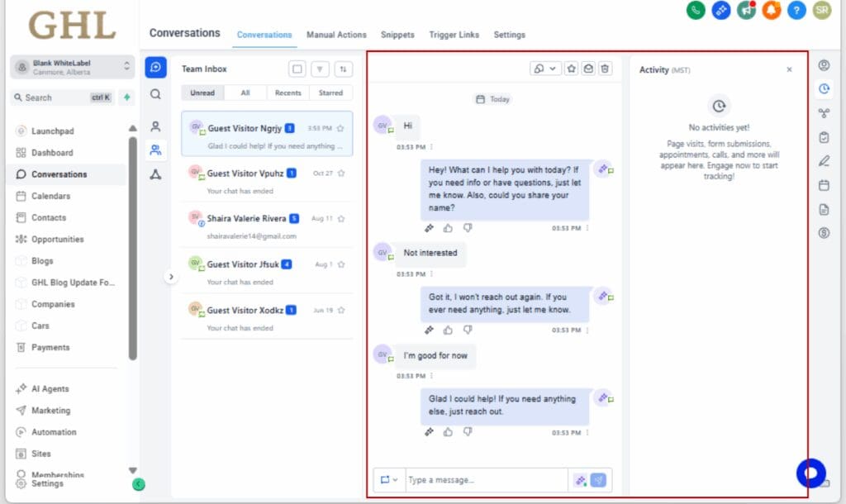Star the current conversation from the toolbar

coord(571,69)
